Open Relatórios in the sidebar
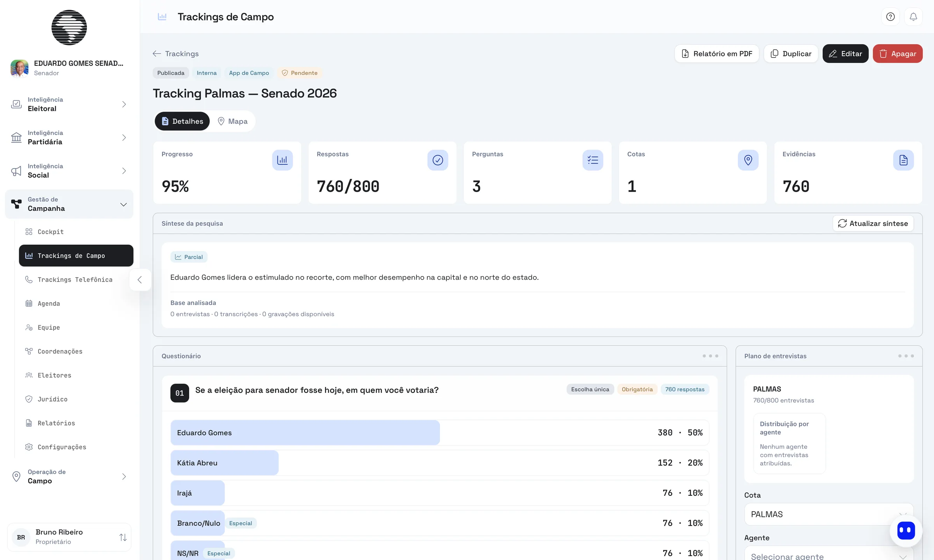934x560 pixels. click(76, 423)
